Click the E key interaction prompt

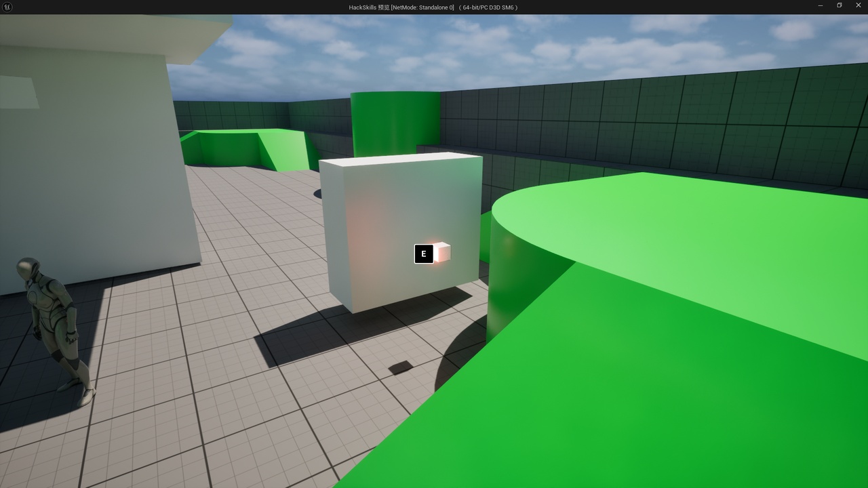pos(424,254)
